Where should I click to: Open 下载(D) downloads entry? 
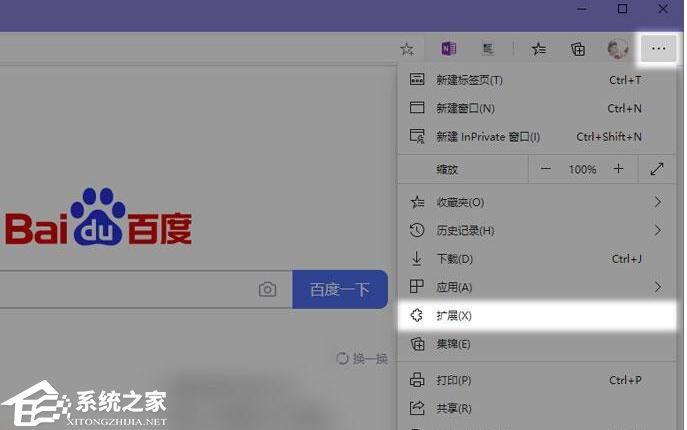(x=537, y=259)
